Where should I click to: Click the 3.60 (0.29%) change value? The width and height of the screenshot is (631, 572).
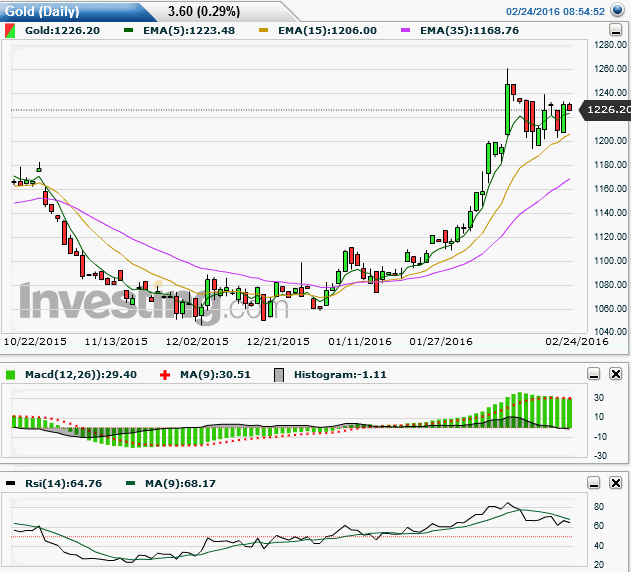204,11
